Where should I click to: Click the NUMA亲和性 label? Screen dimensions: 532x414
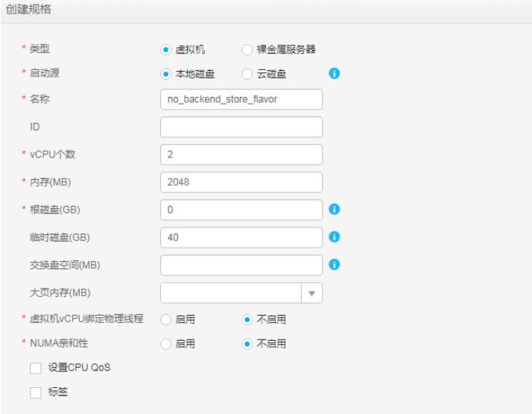click(x=59, y=343)
